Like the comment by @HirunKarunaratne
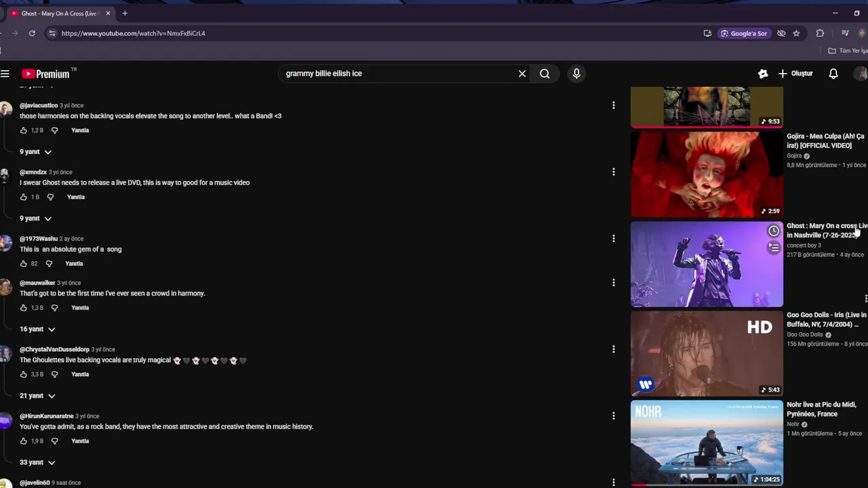This screenshot has width=868, height=488. (24, 441)
